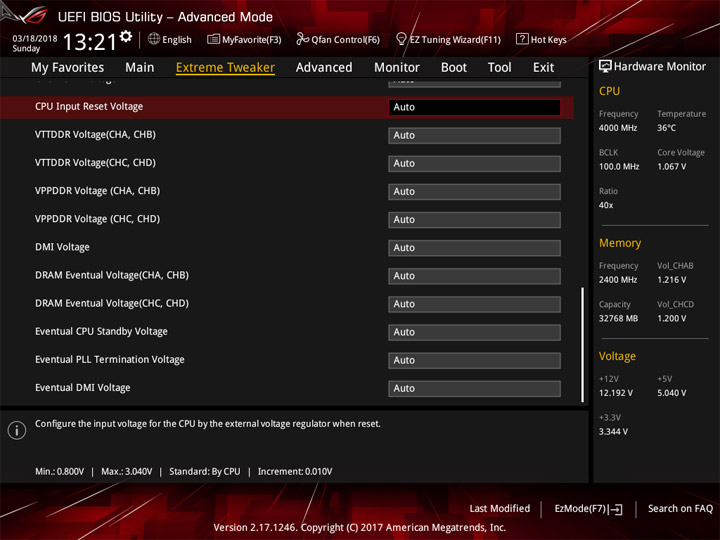Open Qfan Control(F6)
The image size is (720, 540).
[338, 39]
